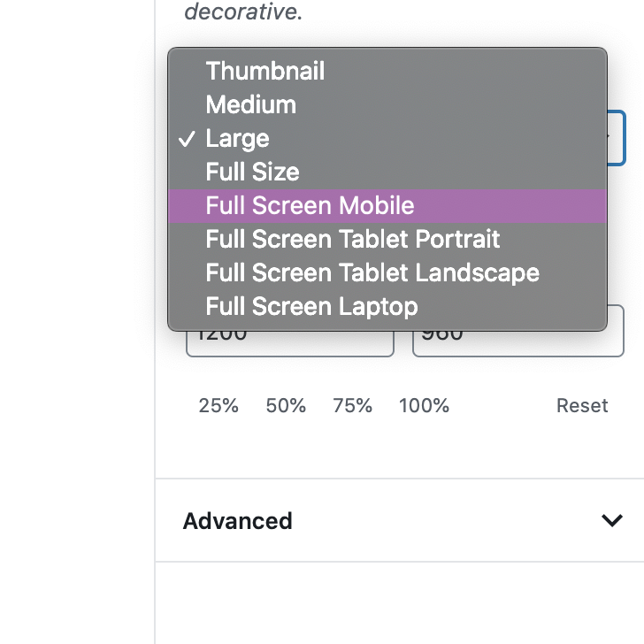This screenshot has height=644, width=644.
Task: Click the checkmark beside Large
Action: pyautogui.click(x=187, y=139)
